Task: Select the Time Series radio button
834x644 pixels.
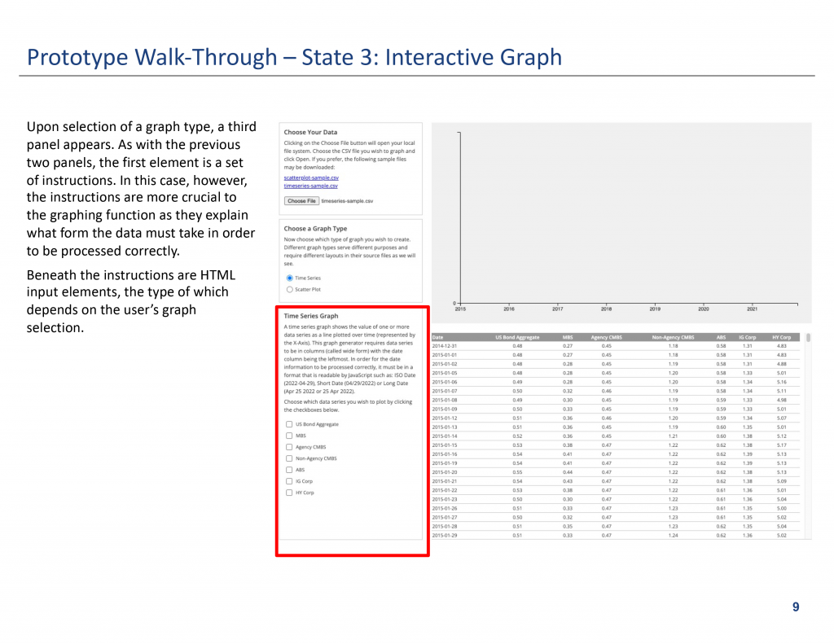Action: (290, 278)
